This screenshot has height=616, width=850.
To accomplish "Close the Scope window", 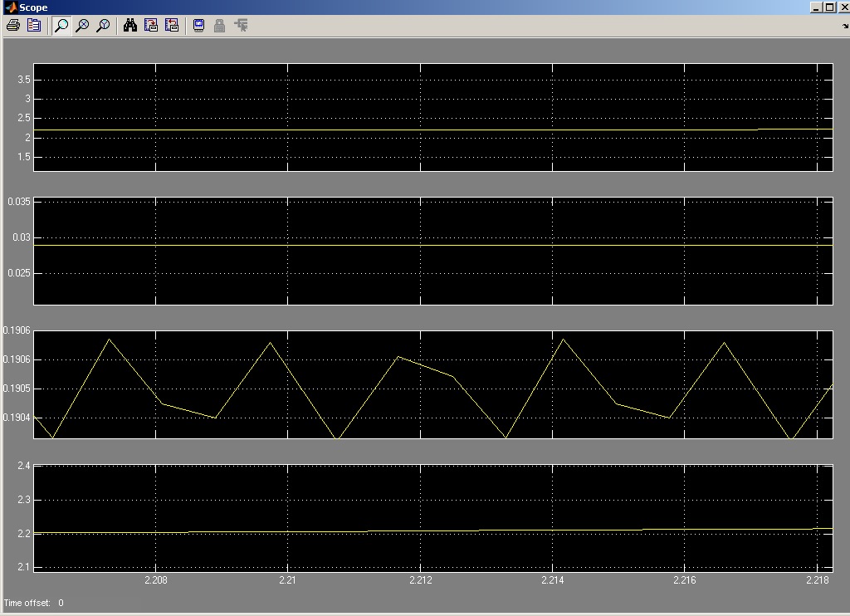I will click(842, 7).
